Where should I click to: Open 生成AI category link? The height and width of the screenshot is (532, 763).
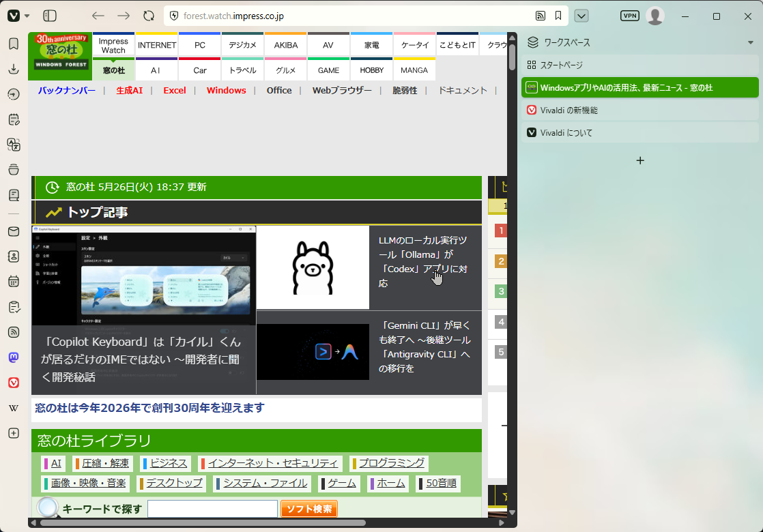click(x=130, y=91)
